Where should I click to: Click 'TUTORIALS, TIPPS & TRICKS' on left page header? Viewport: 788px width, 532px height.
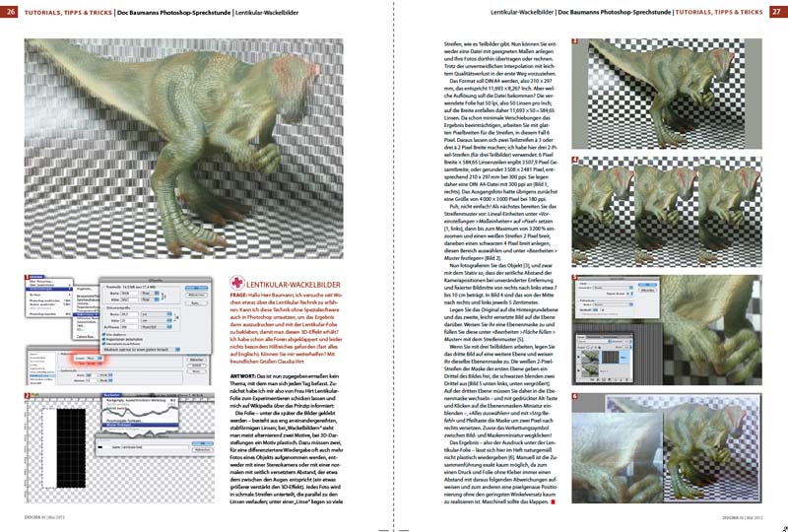[x=68, y=13]
